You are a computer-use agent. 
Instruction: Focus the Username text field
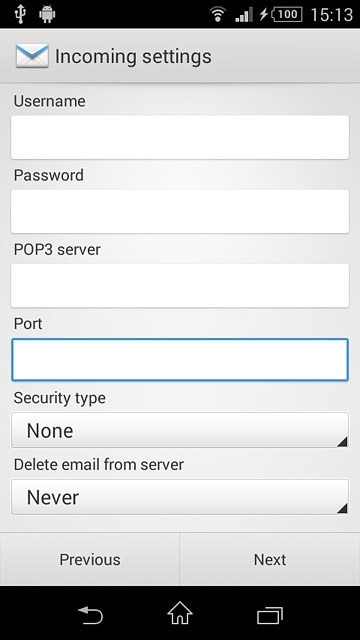click(x=180, y=137)
